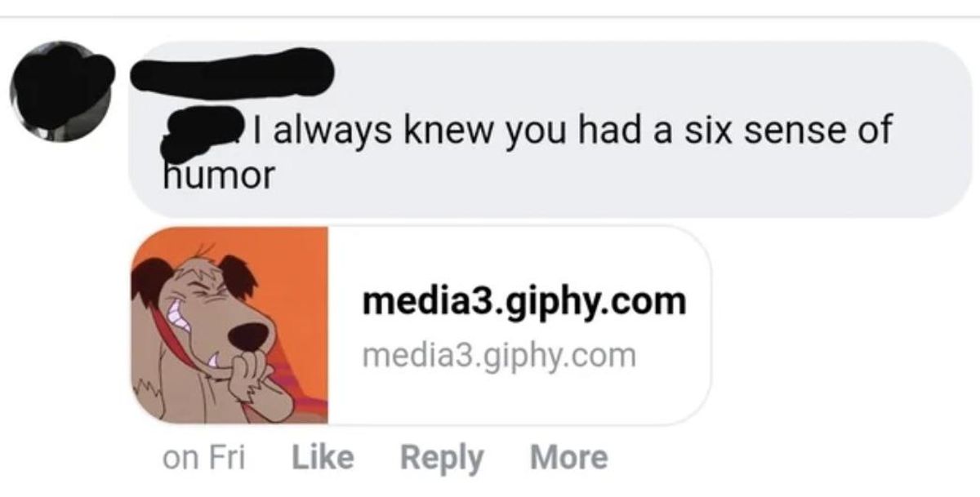Select the word 'humor' in the comment
The height and width of the screenshot is (497, 980).
pyautogui.click(x=216, y=175)
